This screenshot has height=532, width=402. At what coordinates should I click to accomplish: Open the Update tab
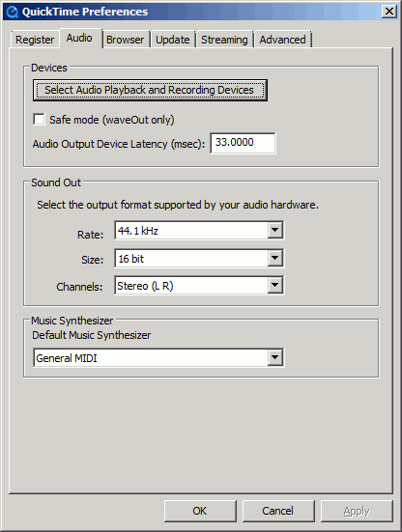point(172,40)
